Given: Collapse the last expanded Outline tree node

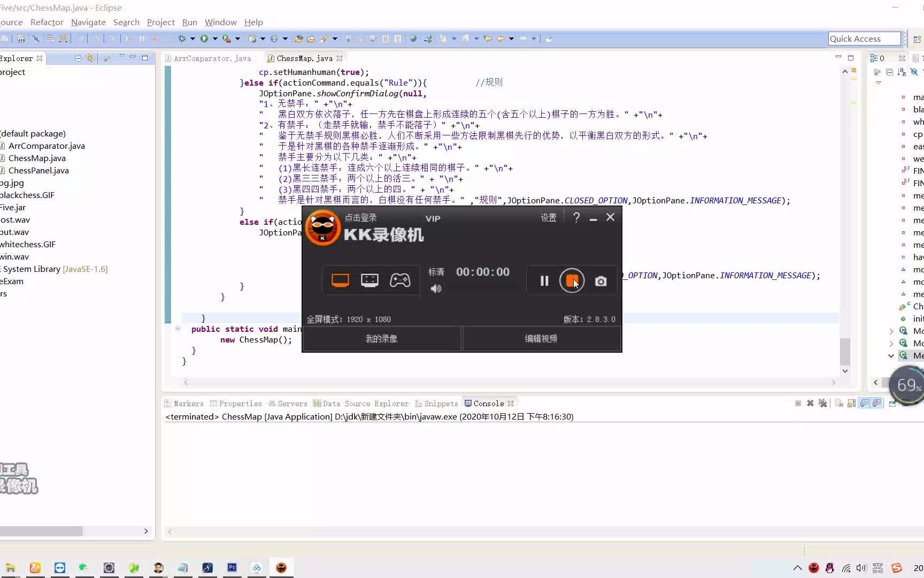Looking at the screenshot, I should 891,356.
